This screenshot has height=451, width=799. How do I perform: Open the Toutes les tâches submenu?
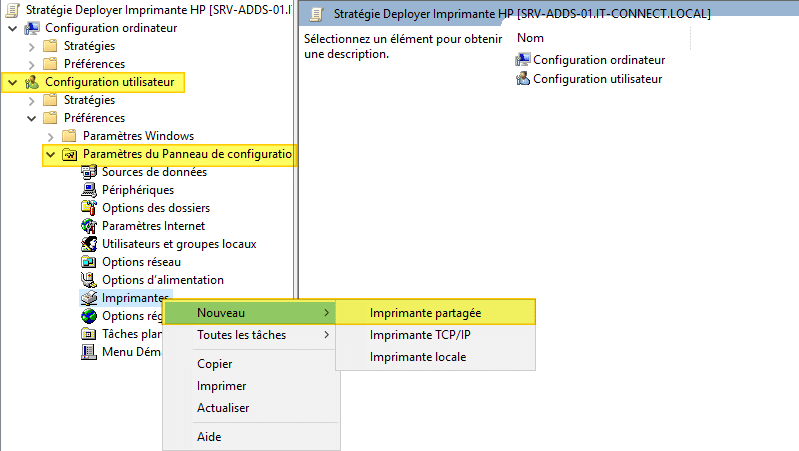pyautogui.click(x=241, y=335)
